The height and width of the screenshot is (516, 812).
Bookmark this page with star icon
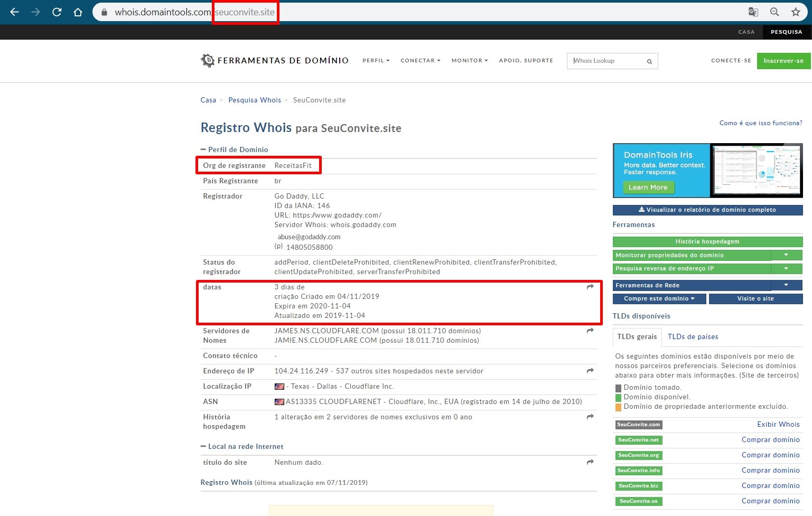point(796,12)
